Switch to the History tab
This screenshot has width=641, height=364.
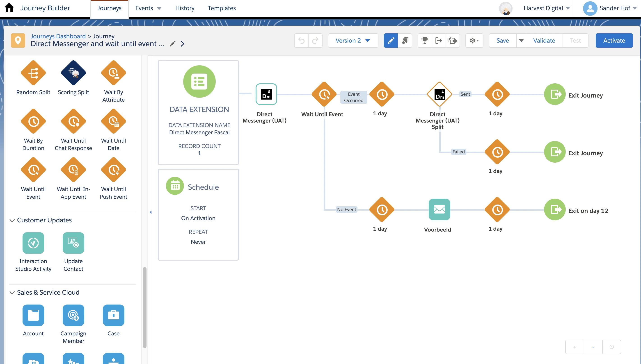185,8
